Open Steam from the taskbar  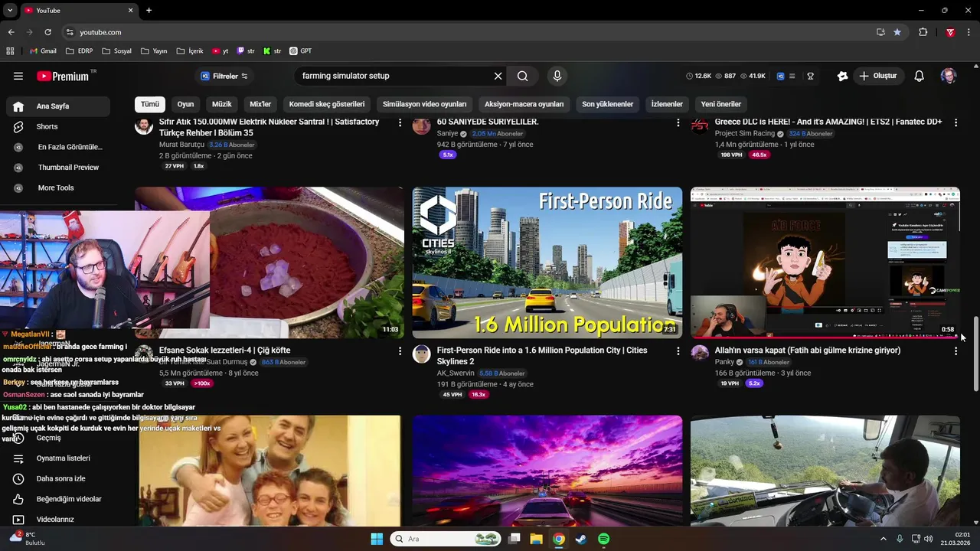coord(581,539)
